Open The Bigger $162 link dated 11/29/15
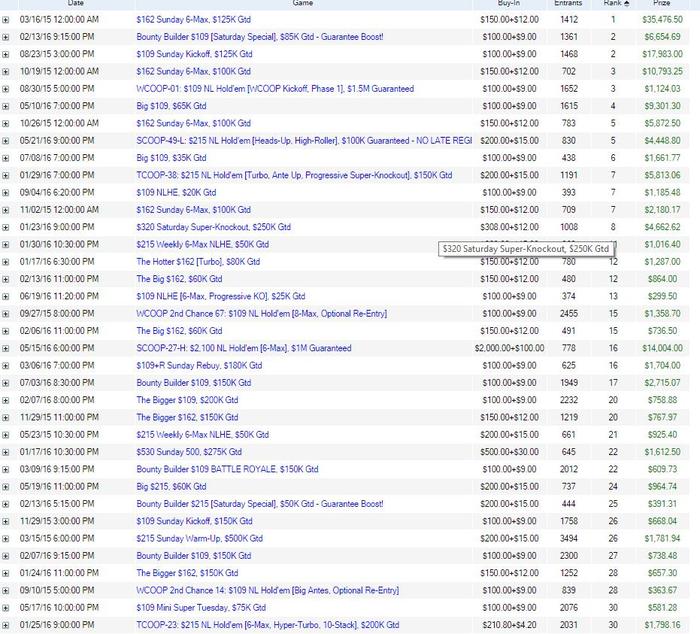The width and height of the screenshot is (700, 634). coord(187,417)
